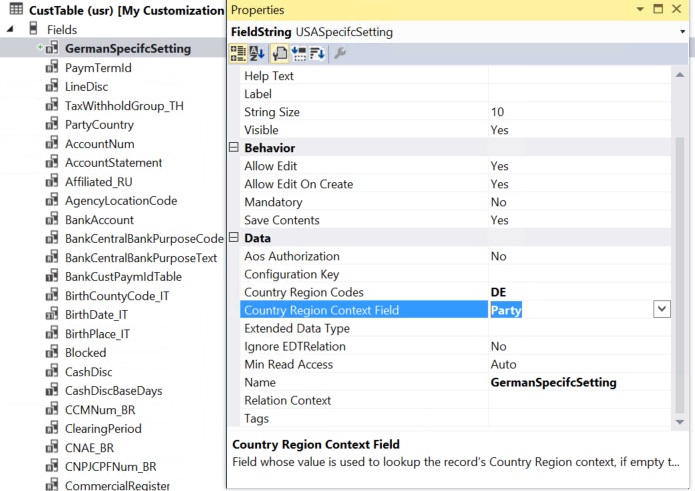Select the PartyCountry field
Screen dimensions: 695x491
pyautogui.click(x=99, y=125)
